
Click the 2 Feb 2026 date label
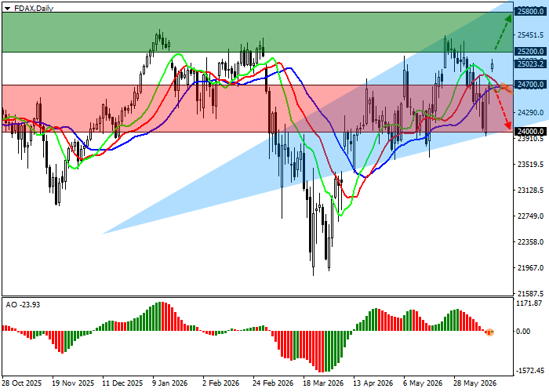click(221, 383)
